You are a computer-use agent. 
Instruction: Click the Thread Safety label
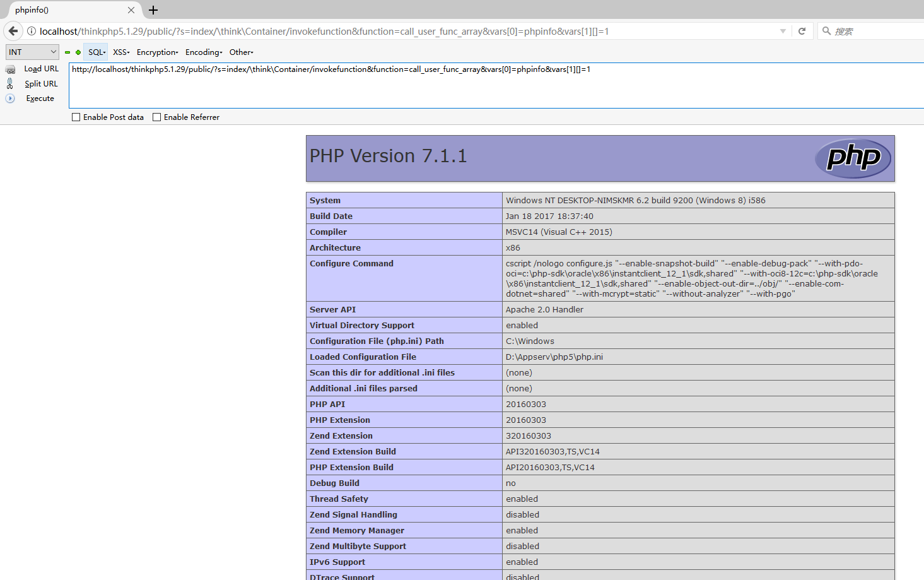coord(339,499)
